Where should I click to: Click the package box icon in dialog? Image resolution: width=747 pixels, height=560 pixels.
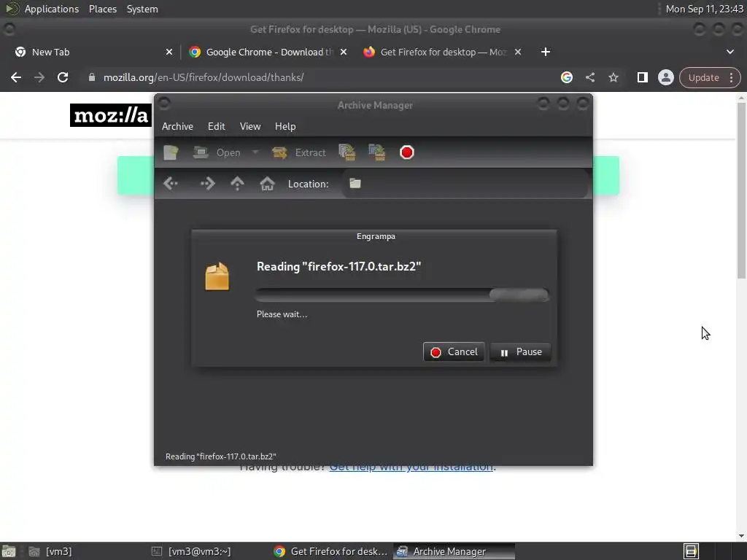pos(217,276)
